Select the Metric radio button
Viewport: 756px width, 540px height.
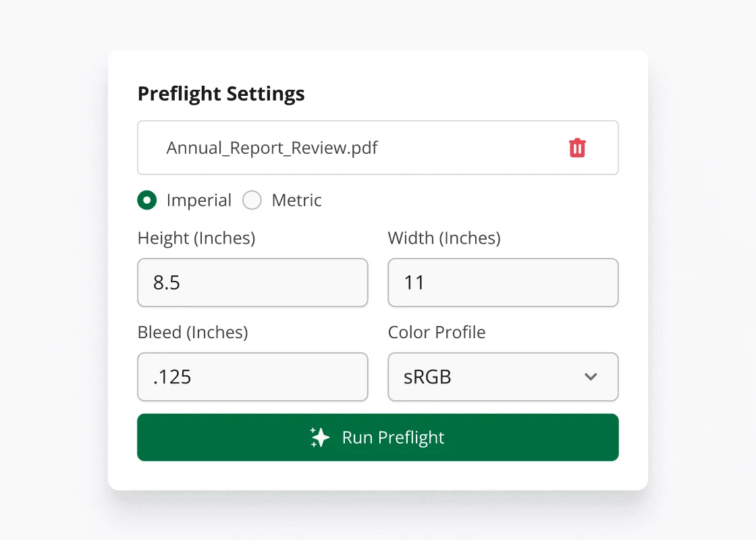[252, 200]
